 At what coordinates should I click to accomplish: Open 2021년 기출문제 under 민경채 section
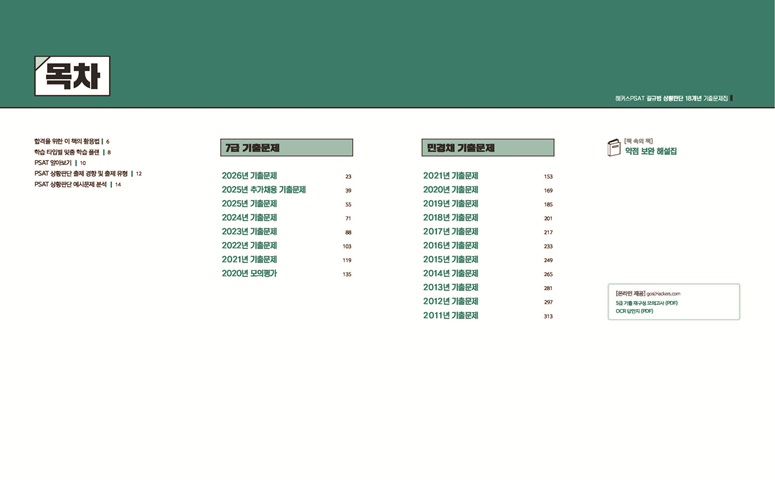450,175
